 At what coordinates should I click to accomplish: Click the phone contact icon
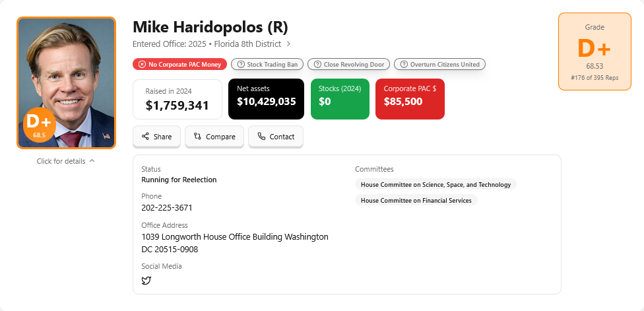coord(261,137)
